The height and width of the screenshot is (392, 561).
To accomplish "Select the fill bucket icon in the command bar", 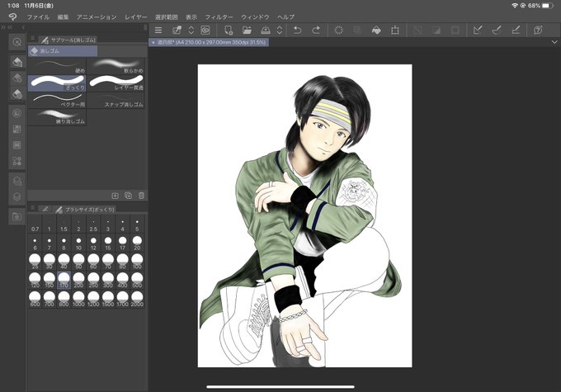I will 376,30.
